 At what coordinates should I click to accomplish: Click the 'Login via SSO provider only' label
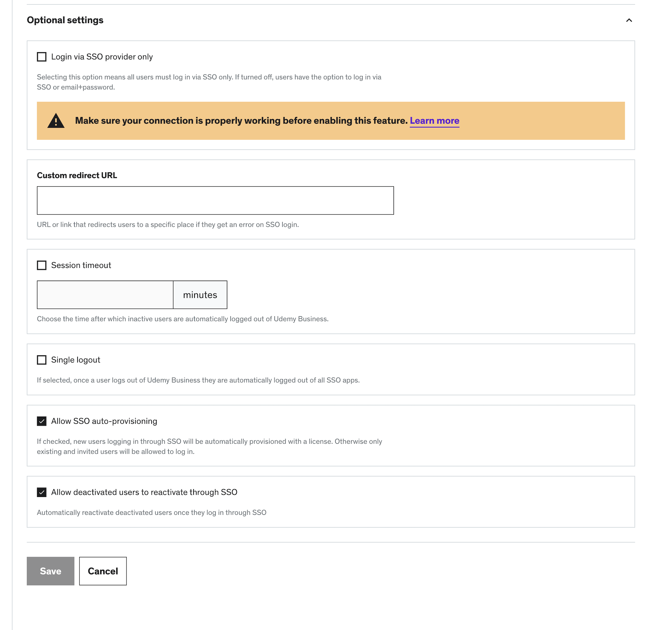(102, 57)
